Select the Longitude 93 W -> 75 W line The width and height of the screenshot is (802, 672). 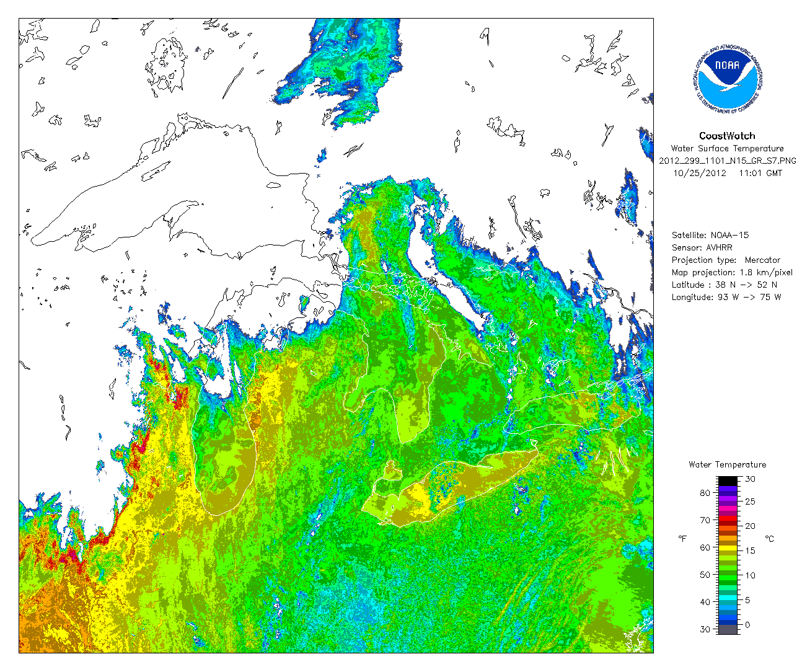(726, 297)
